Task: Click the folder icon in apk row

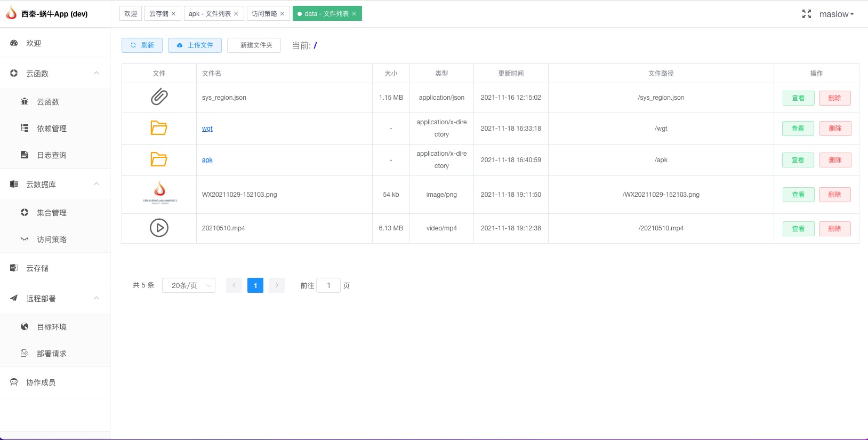Action: click(x=159, y=159)
